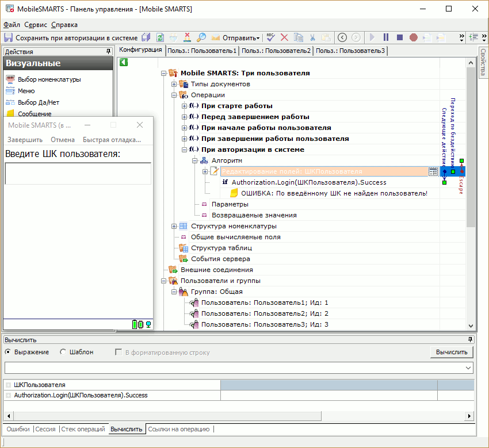489x448 pixels.
Task: Click the field editor icon on selected row
Action: pos(433,171)
